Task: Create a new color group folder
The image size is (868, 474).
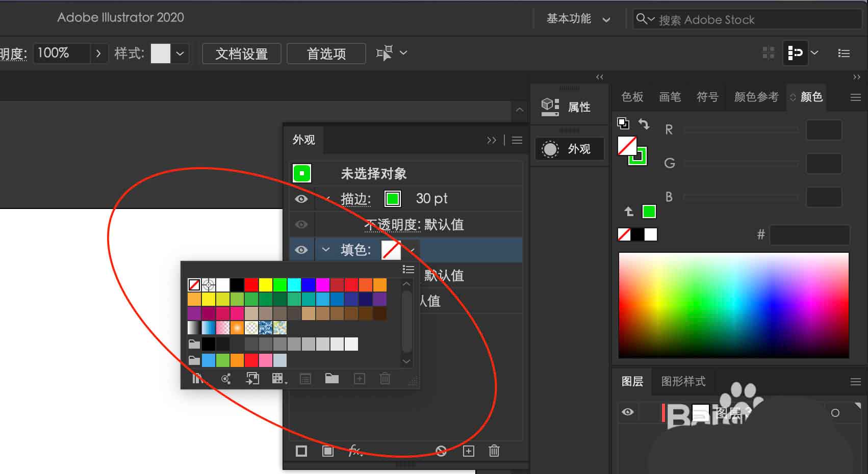Action: pos(332,378)
